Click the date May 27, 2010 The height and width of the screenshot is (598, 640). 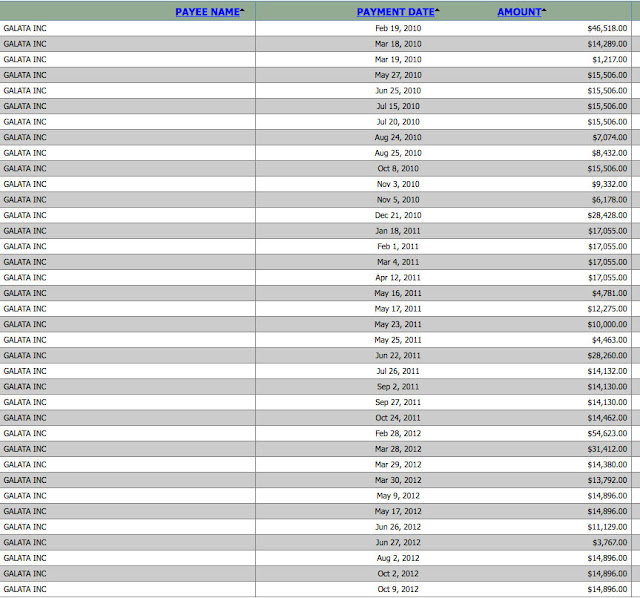[x=398, y=75]
